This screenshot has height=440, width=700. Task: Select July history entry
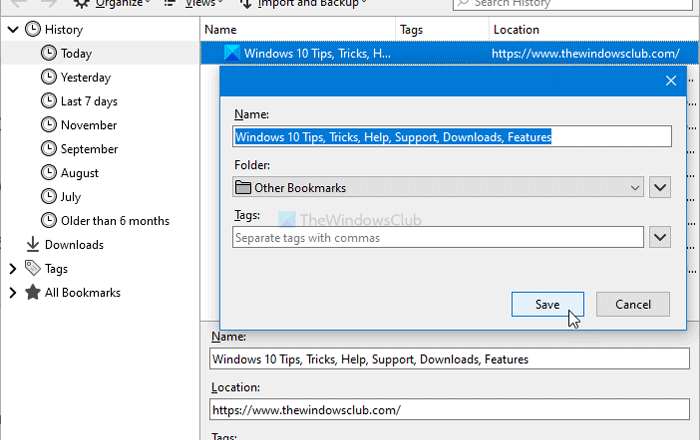pos(71,197)
